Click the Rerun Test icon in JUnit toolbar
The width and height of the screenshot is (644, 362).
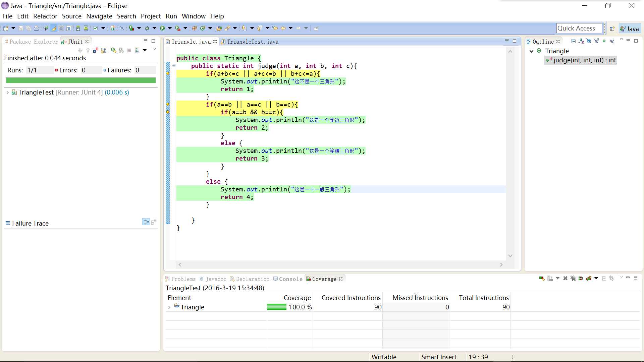tap(113, 50)
